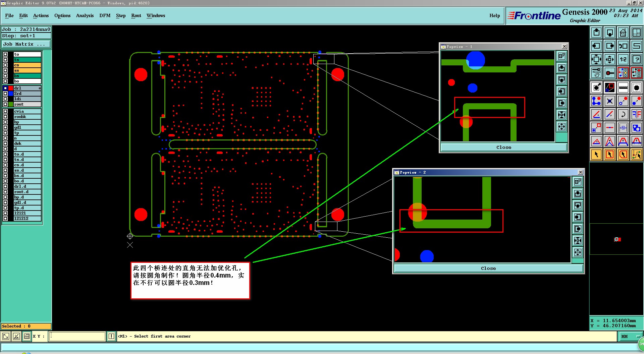This screenshot has width=644, height=354.
Task: Click the overview thumbnail panel on right
Action: click(x=616, y=239)
